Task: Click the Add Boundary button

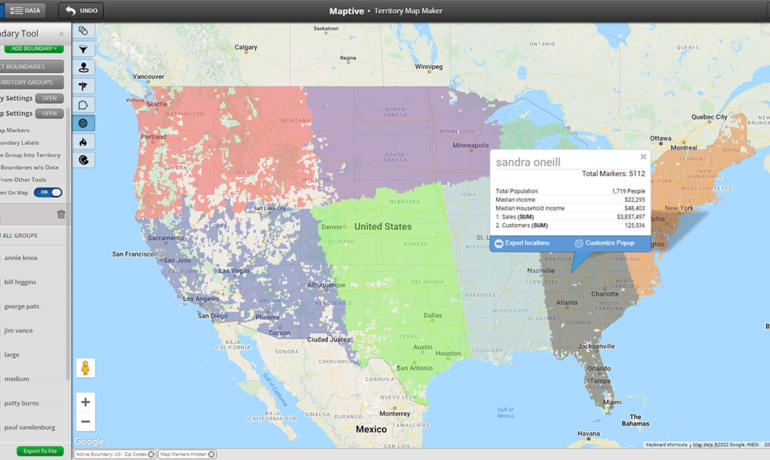Action: (34, 49)
